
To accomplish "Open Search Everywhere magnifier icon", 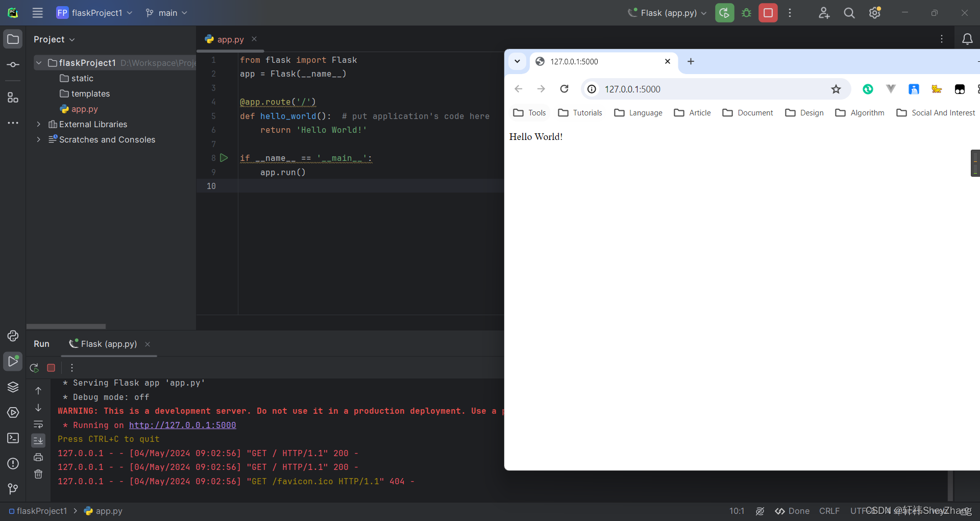I will (849, 13).
